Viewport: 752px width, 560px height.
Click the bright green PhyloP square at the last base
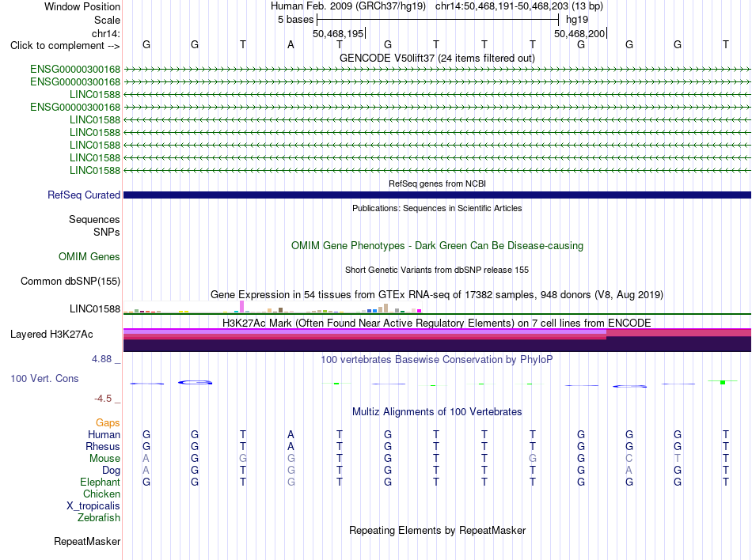[723, 382]
